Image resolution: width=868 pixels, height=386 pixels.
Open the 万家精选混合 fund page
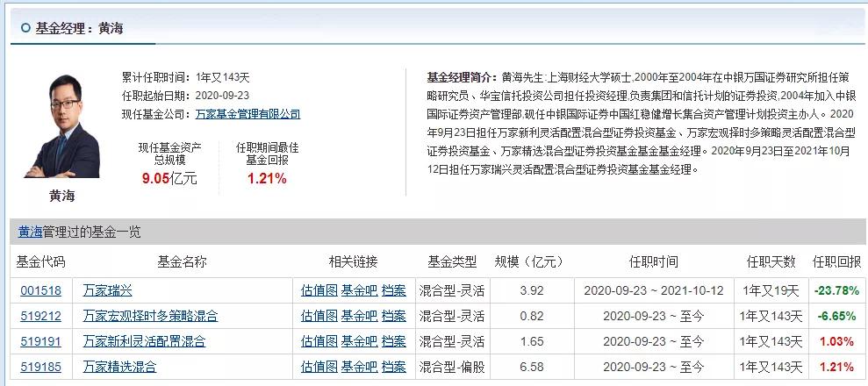point(119,367)
